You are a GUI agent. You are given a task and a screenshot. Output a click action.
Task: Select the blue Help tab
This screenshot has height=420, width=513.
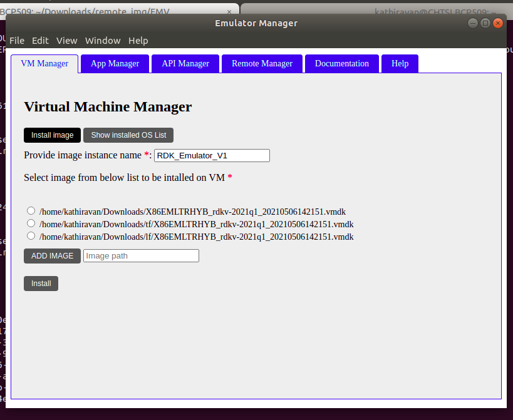click(x=400, y=63)
